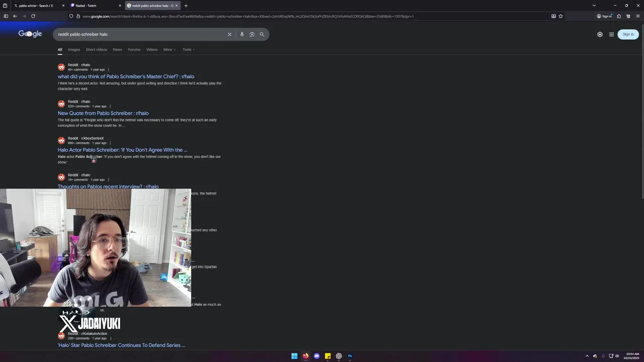Viewport: 644px width, 362px height.
Task: Select the Forums search tab
Action: pyautogui.click(x=134, y=49)
